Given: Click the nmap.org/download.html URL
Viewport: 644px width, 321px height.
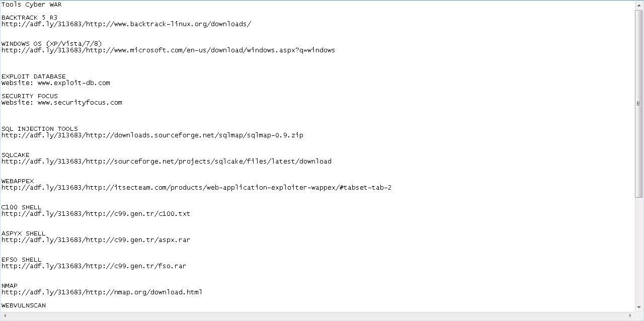Looking at the screenshot, I should (x=102, y=292).
